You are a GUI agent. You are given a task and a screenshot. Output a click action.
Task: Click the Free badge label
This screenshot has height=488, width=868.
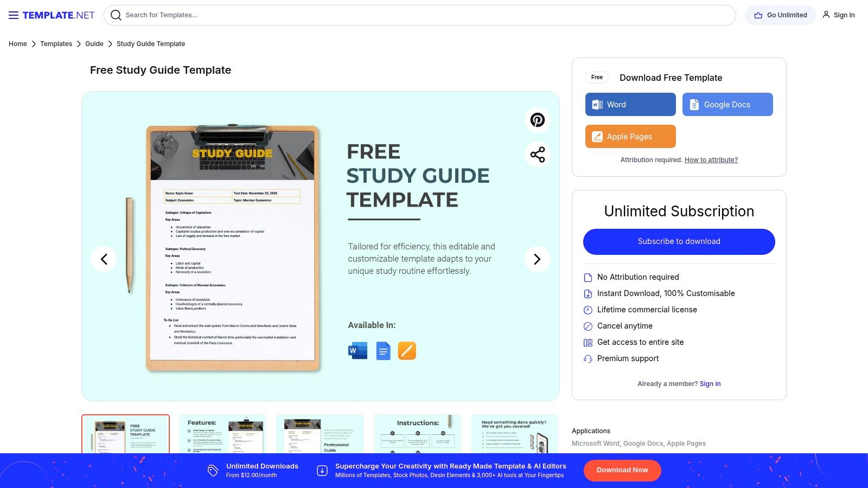pyautogui.click(x=597, y=78)
